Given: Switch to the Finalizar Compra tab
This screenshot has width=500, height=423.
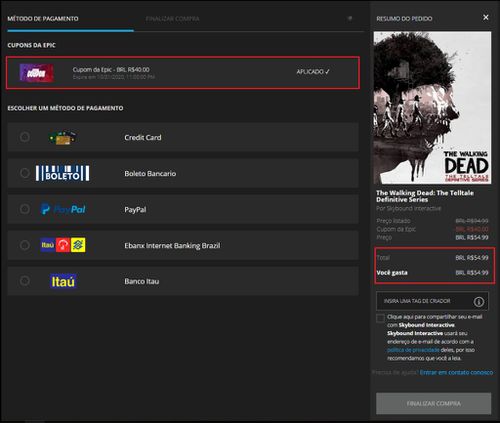Looking at the screenshot, I should (172, 19).
